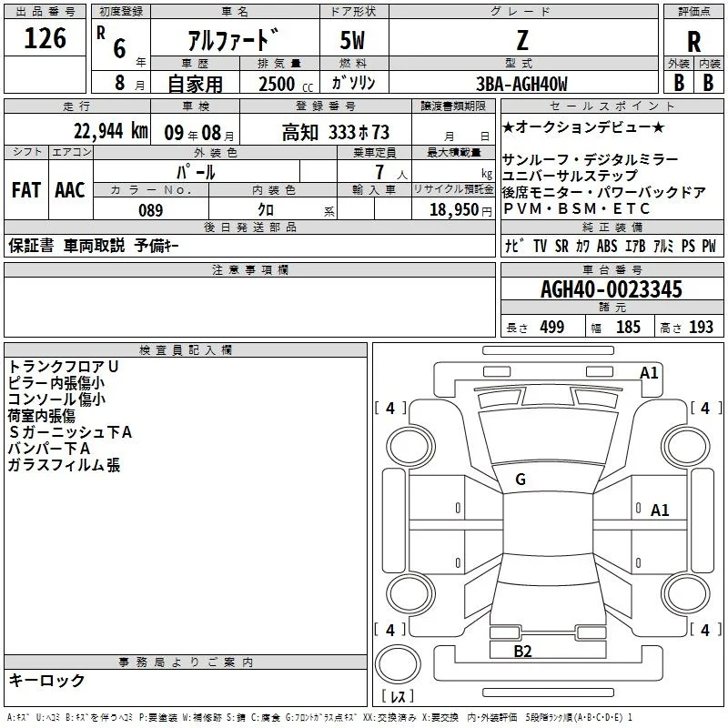Click first registration month 8月
Viewport: 728px width, 728px height.
click(x=129, y=83)
